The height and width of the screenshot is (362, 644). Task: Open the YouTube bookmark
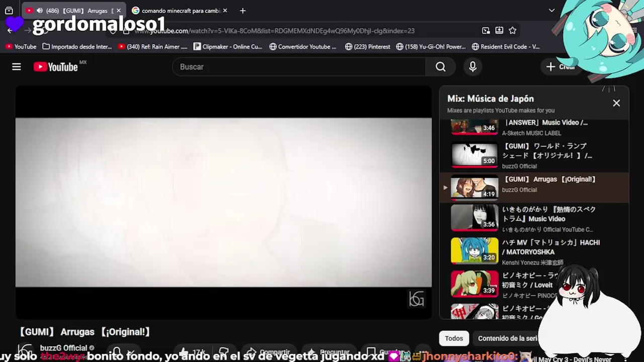(21, 47)
